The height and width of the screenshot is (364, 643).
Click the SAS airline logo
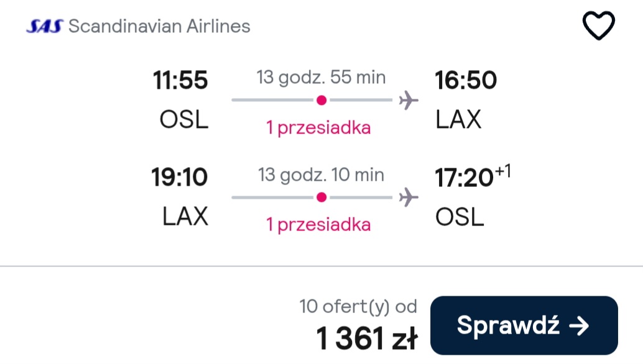click(x=45, y=26)
